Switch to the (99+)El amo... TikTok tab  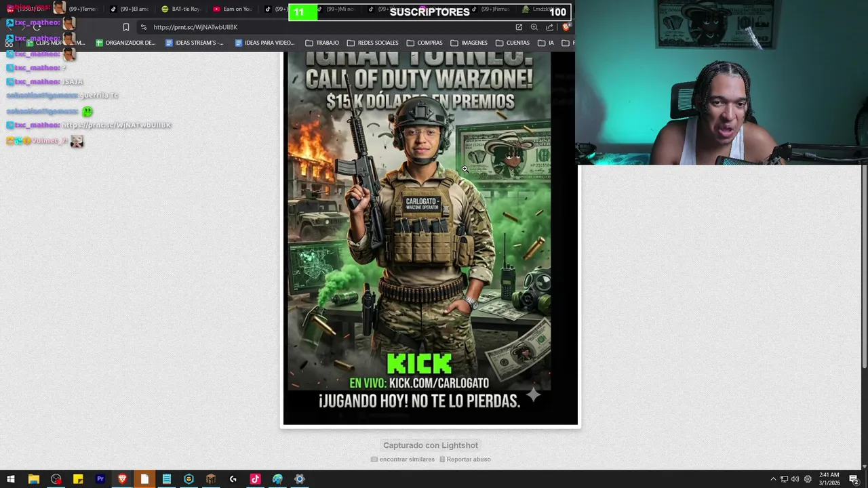(130, 9)
